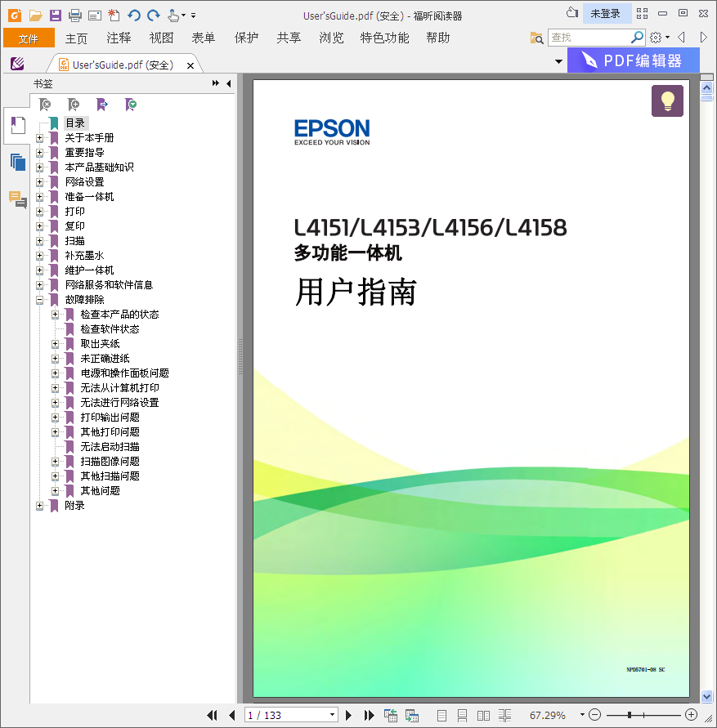Expand bookmark panel double-arrow button
Image resolution: width=717 pixels, height=728 pixels.
[216, 83]
